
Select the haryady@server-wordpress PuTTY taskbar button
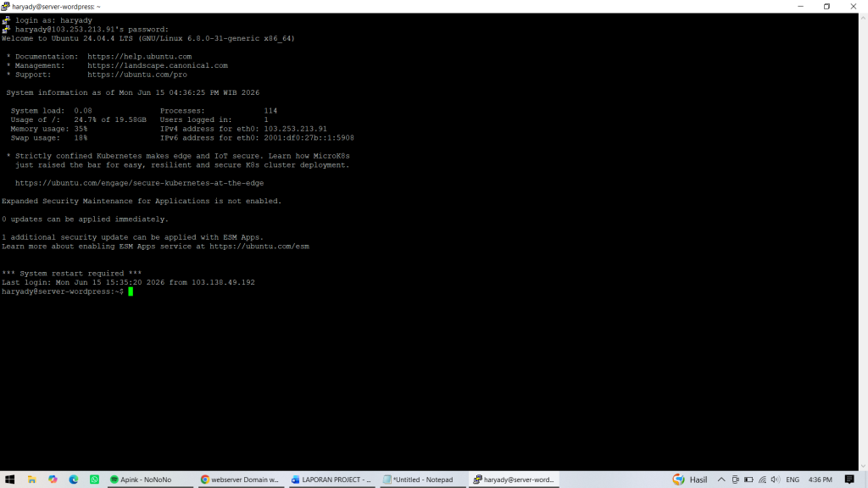pyautogui.click(x=514, y=480)
